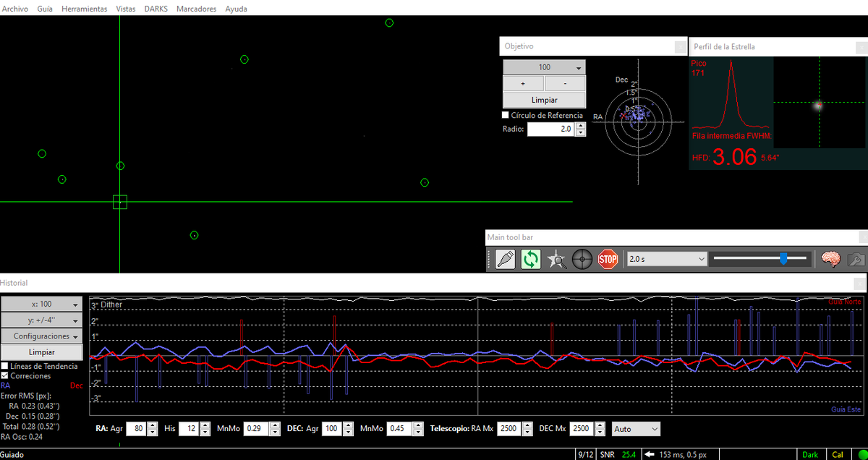Open the Archivo menu

[15, 9]
